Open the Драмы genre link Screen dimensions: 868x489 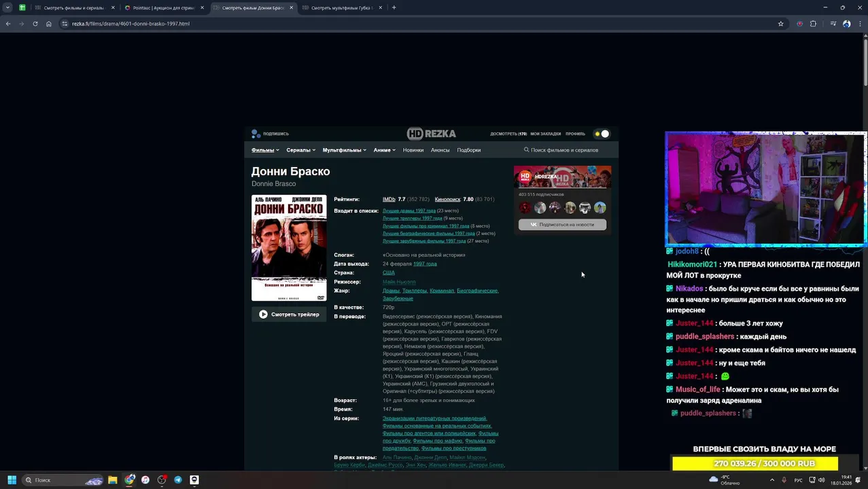tap(392, 291)
